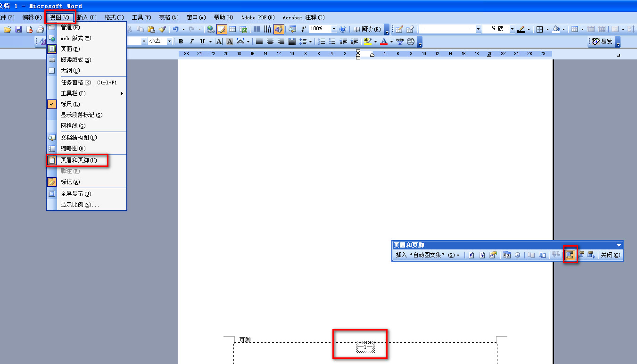Insert time using clock icon
Viewport: 637px width, 364px height.
click(518, 255)
